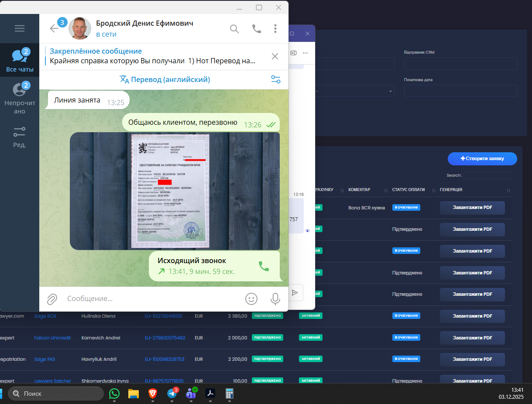532x404 pixels.
Task: Download PDF in Hulinska Olena row
Action: (x=472, y=316)
